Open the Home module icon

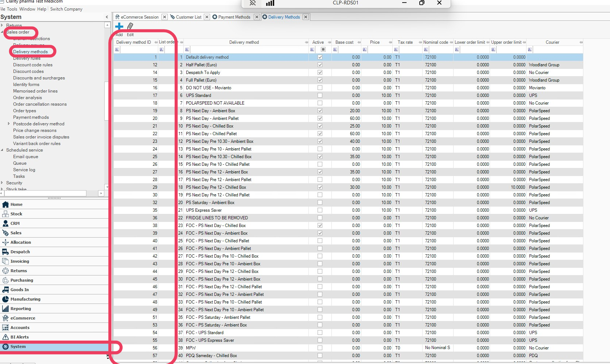(5, 204)
